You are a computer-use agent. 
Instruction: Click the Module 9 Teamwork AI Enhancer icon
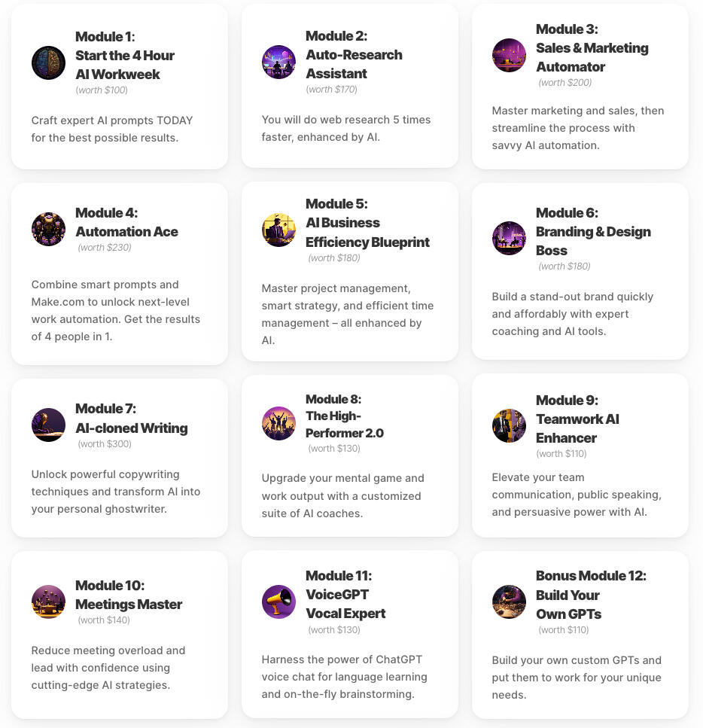[x=509, y=426]
